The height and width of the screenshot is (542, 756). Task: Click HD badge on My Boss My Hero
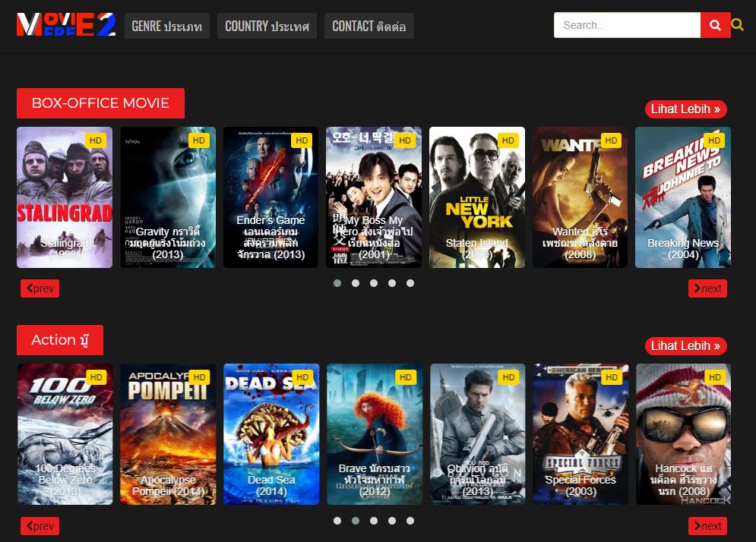point(405,140)
